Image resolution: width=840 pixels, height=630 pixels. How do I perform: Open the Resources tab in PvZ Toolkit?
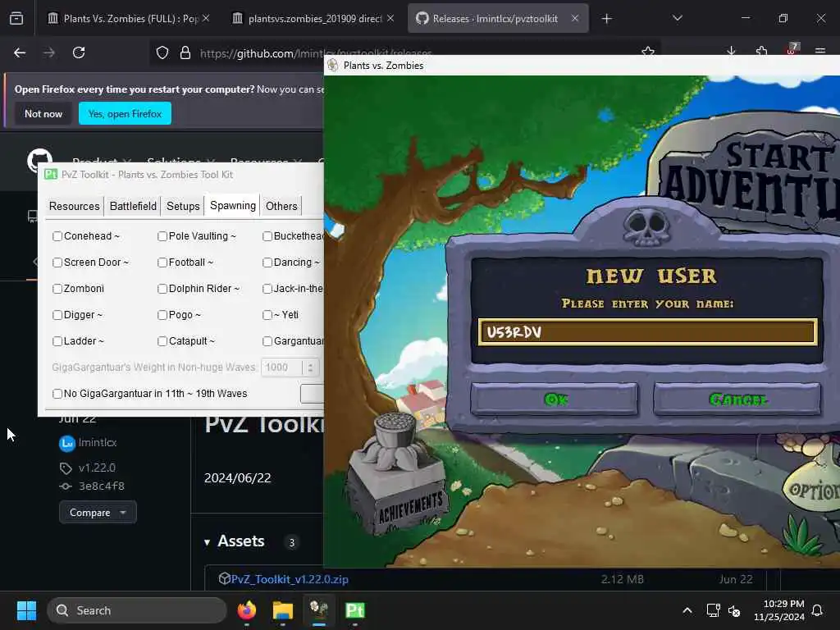tap(75, 206)
